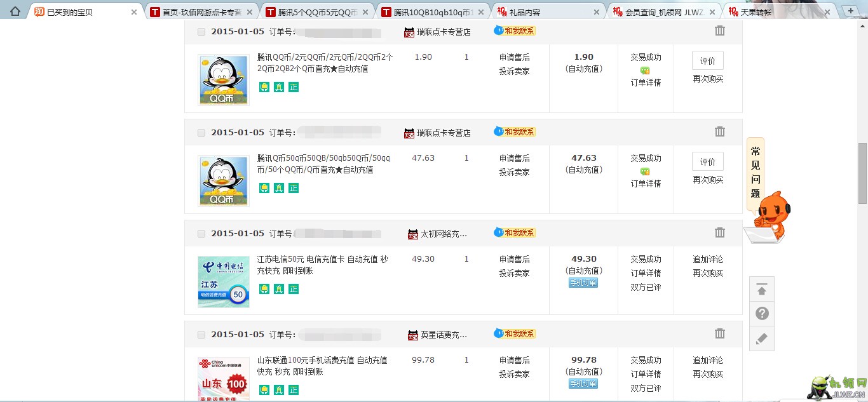Tick checkbox for the 1.90 QQ币 order

(201, 32)
